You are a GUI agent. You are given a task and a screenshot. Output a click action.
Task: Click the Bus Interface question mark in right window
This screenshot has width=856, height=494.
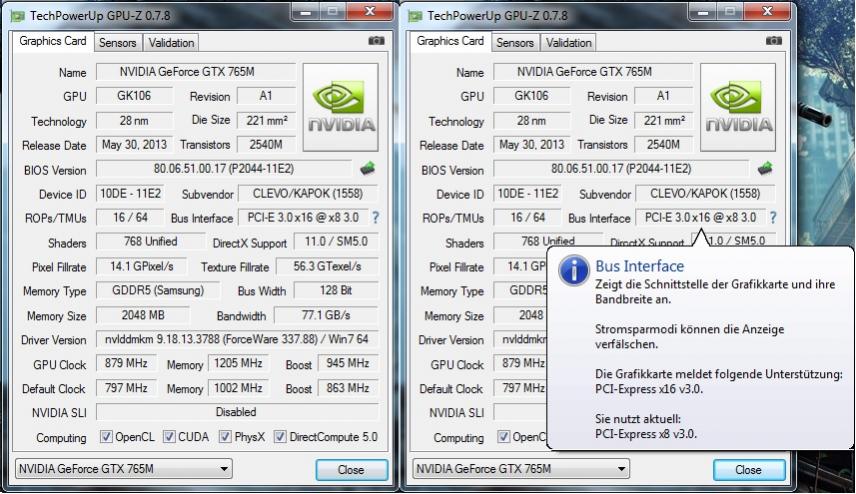click(773, 218)
